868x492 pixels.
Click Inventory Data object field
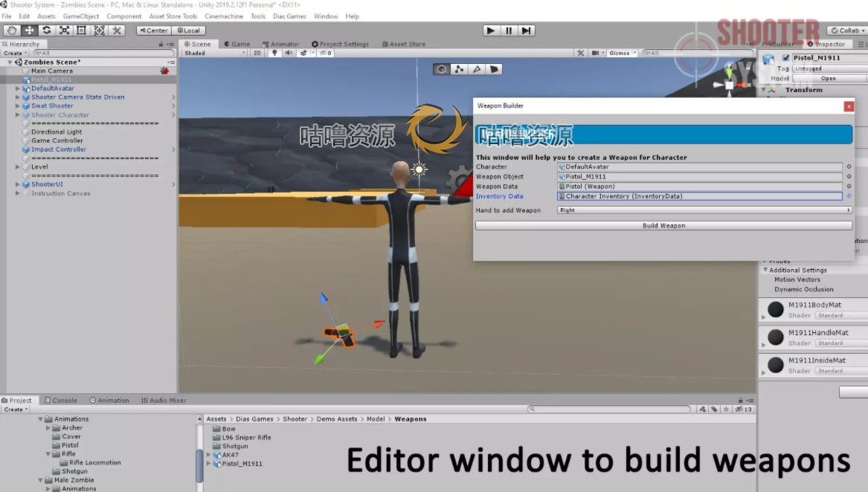click(700, 196)
